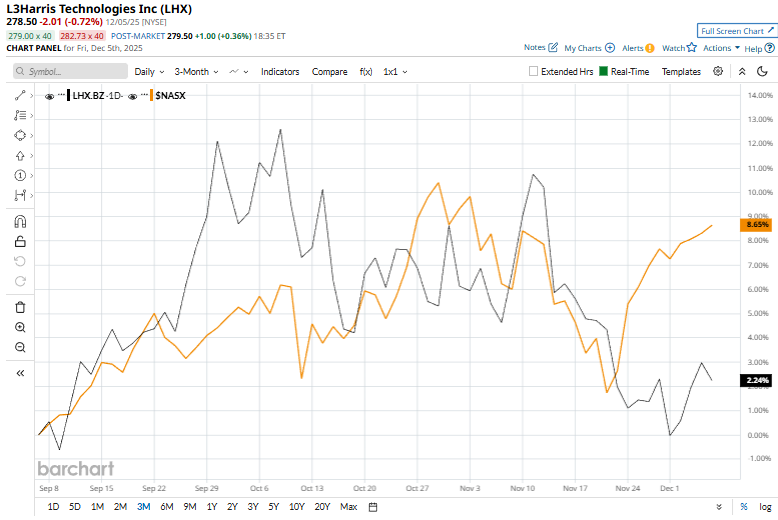Click the Symbol search field
The width and height of the screenshot is (778, 520).
pyautogui.click(x=70, y=71)
